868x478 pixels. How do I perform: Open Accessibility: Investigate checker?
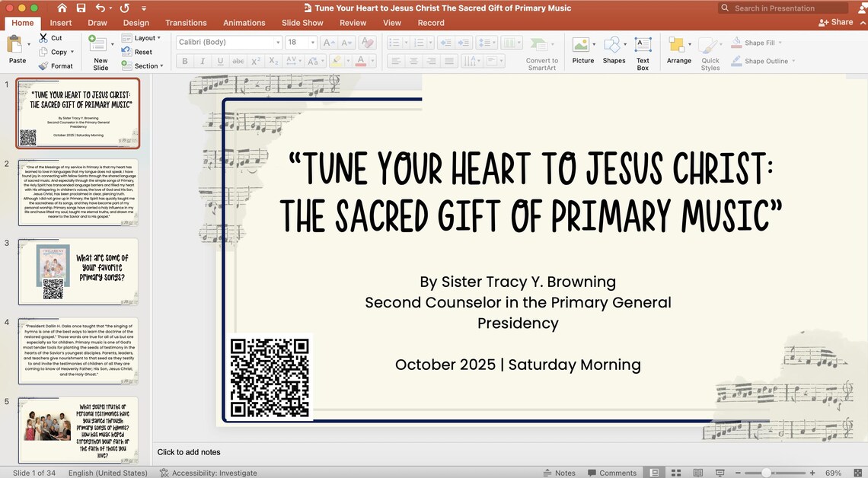click(208, 473)
